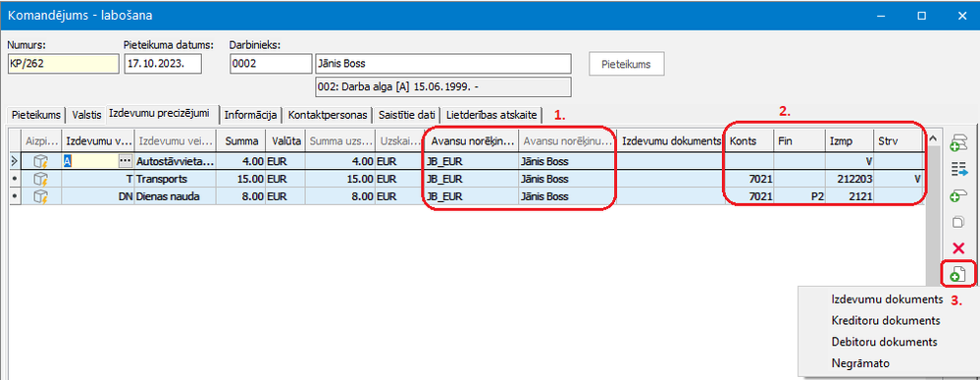
Task: Open the Valstis tab
Action: click(86, 115)
